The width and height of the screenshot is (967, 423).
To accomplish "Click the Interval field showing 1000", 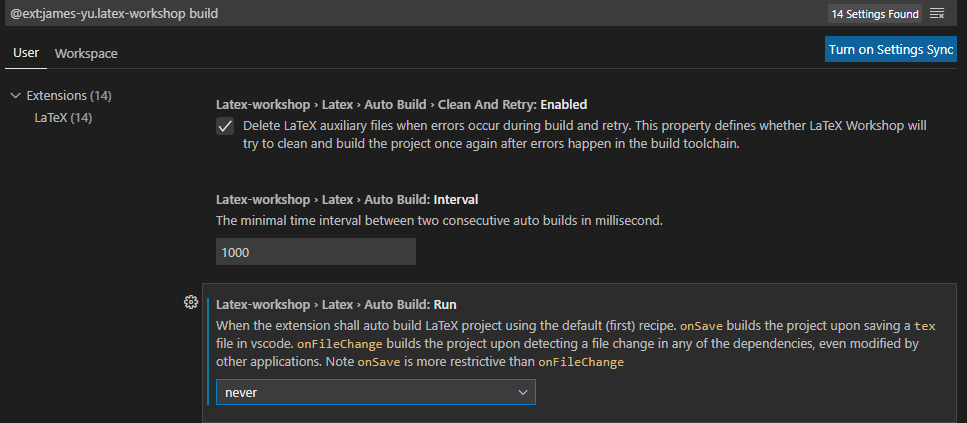I will (x=315, y=252).
